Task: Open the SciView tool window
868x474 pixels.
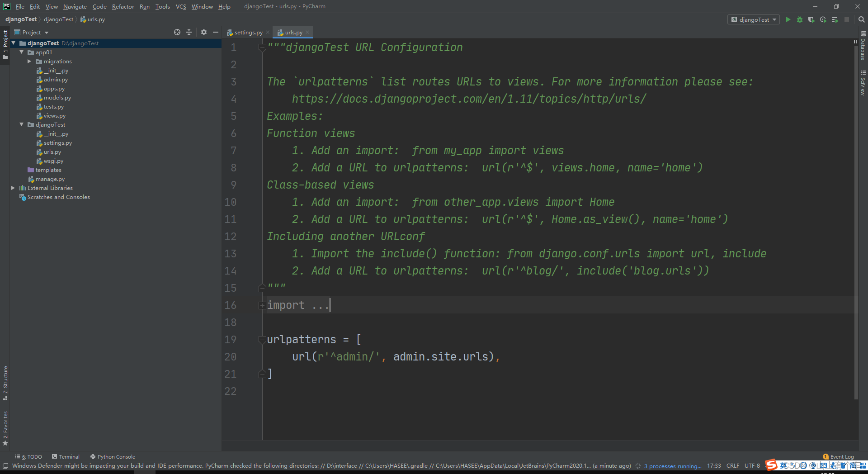Action: (863, 83)
